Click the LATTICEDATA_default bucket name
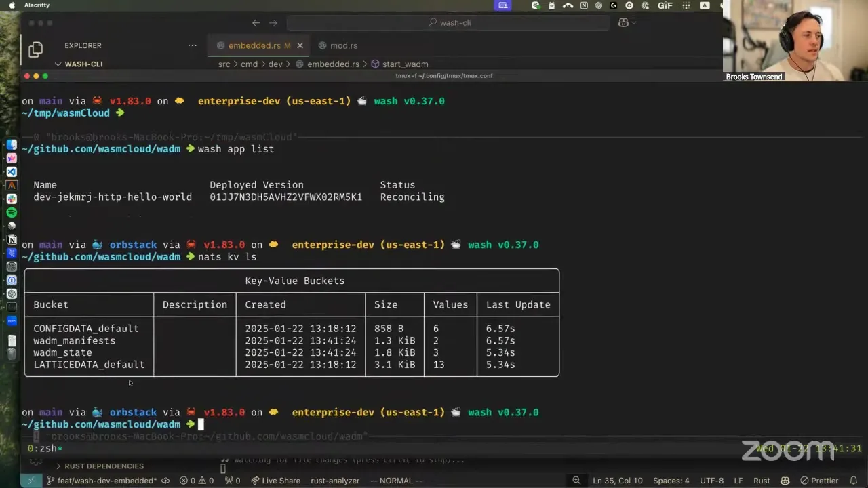 click(89, 365)
